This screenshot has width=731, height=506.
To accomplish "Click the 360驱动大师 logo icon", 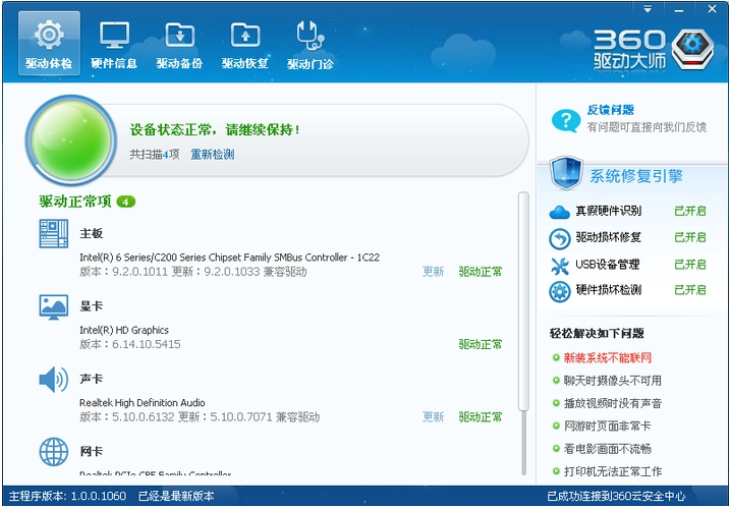I will click(x=692, y=49).
